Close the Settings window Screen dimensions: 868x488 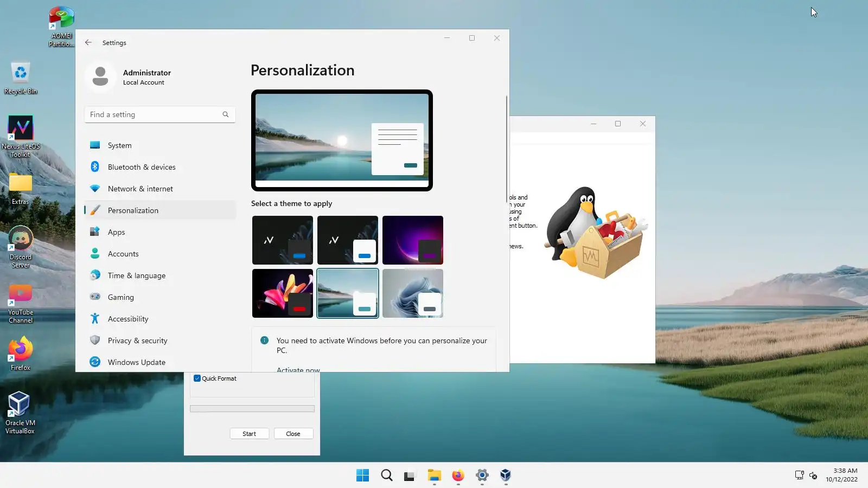pos(497,38)
